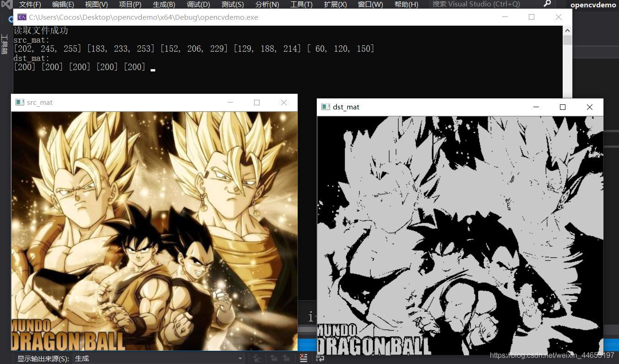The image size is (619, 364).
Task: Open the 视图(V) menu
Action: click(96, 4)
